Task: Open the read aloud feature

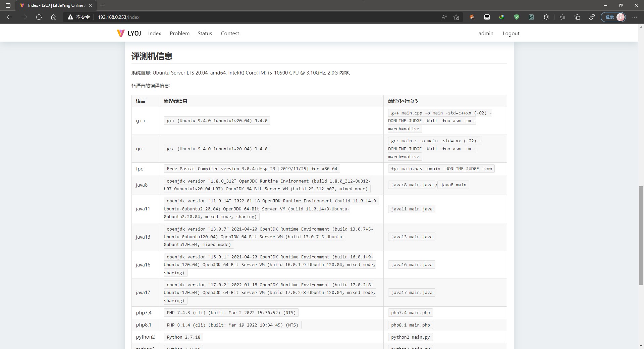Action: click(443, 17)
